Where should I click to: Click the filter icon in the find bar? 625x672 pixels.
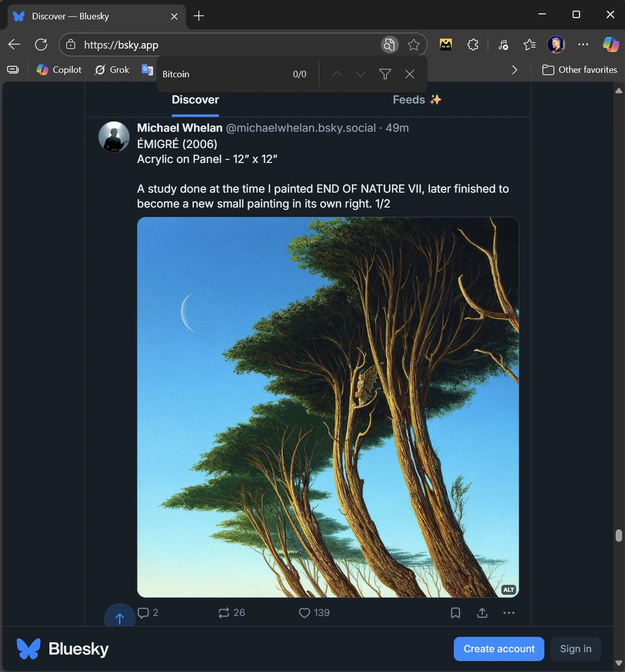pyautogui.click(x=385, y=74)
